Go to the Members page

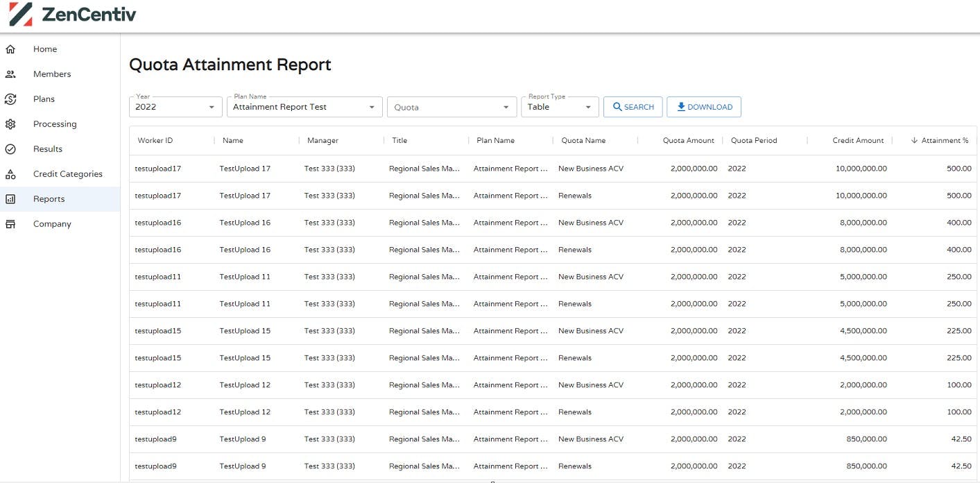pos(60,74)
